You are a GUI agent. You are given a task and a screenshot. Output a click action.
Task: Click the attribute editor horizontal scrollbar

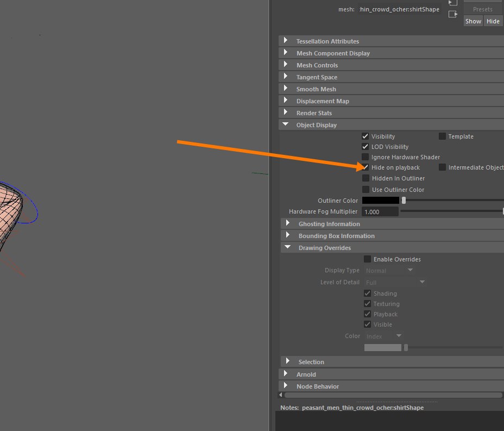pyautogui.click(x=393, y=395)
